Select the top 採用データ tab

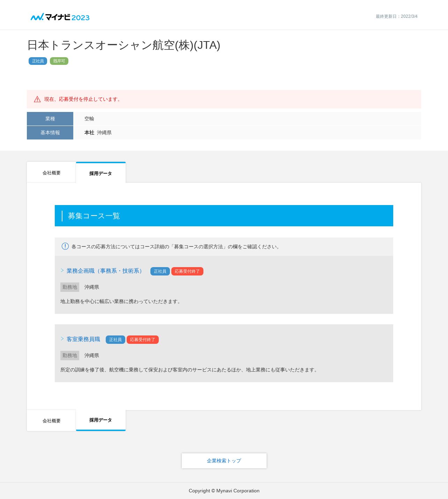pos(101,173)
